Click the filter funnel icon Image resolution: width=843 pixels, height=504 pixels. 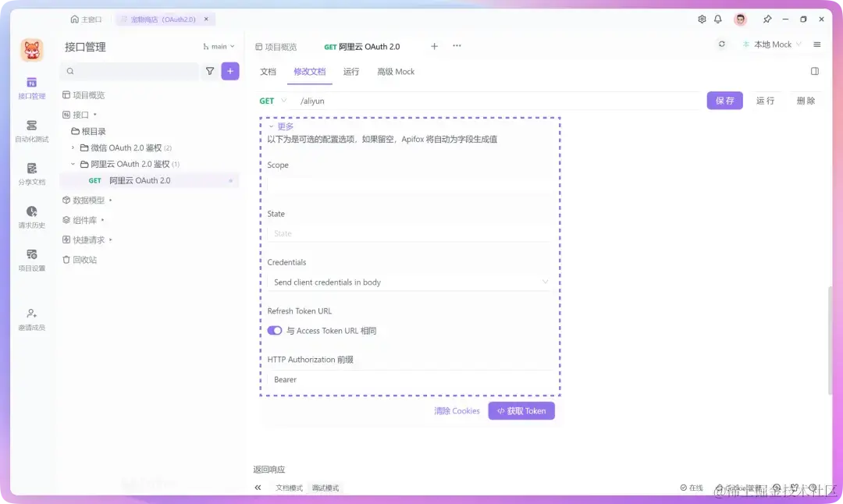(x=210, y=71)
